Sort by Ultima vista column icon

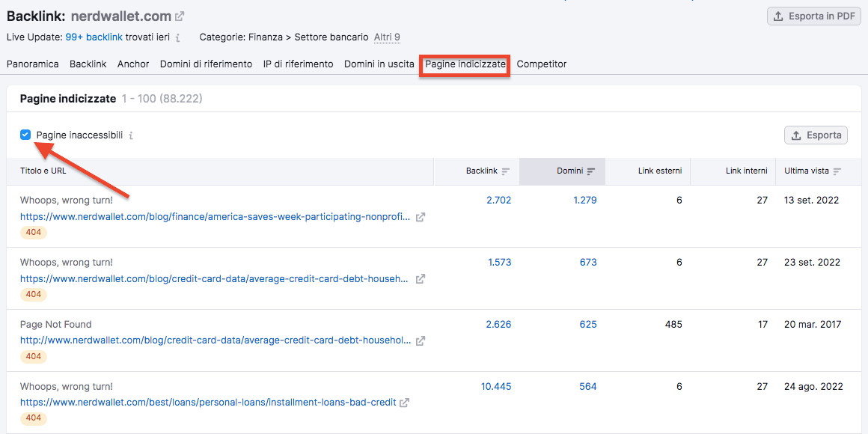[x=837, y=171]
